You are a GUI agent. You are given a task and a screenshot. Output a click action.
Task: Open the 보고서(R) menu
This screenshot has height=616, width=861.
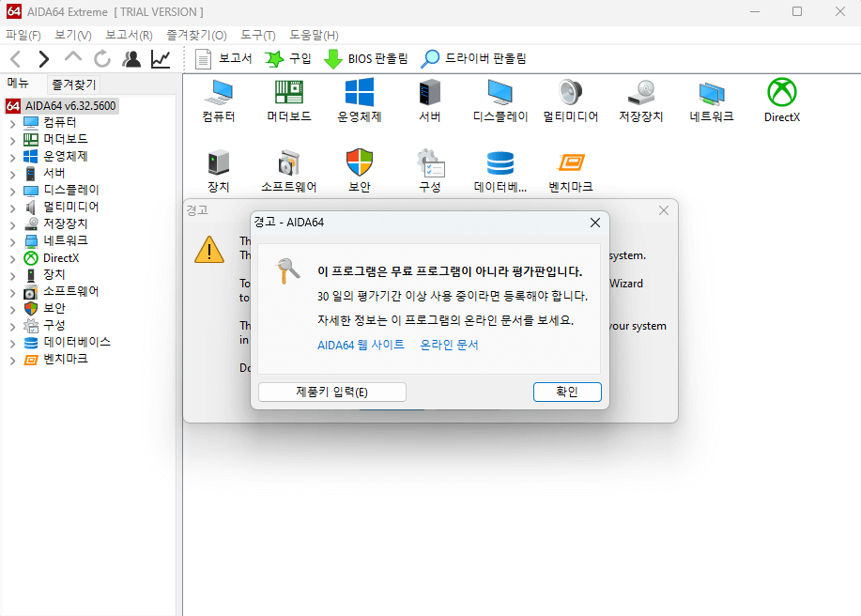[x=129, y=35]
